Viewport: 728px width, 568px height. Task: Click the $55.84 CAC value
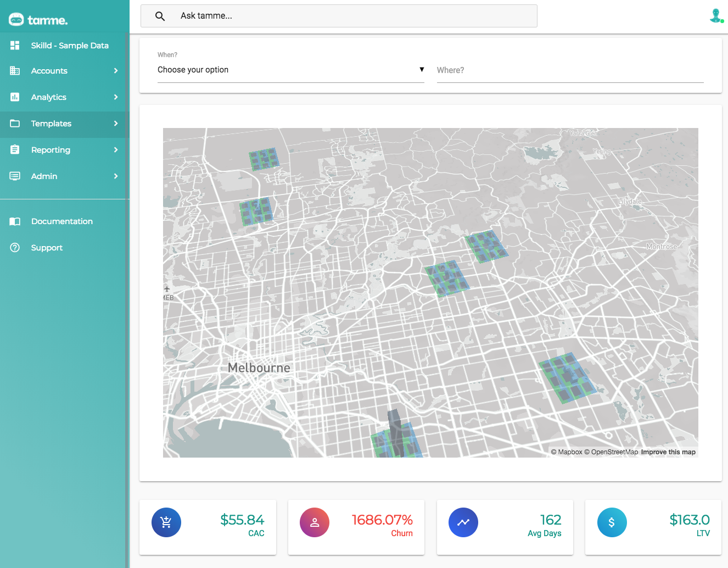[242, 520]
